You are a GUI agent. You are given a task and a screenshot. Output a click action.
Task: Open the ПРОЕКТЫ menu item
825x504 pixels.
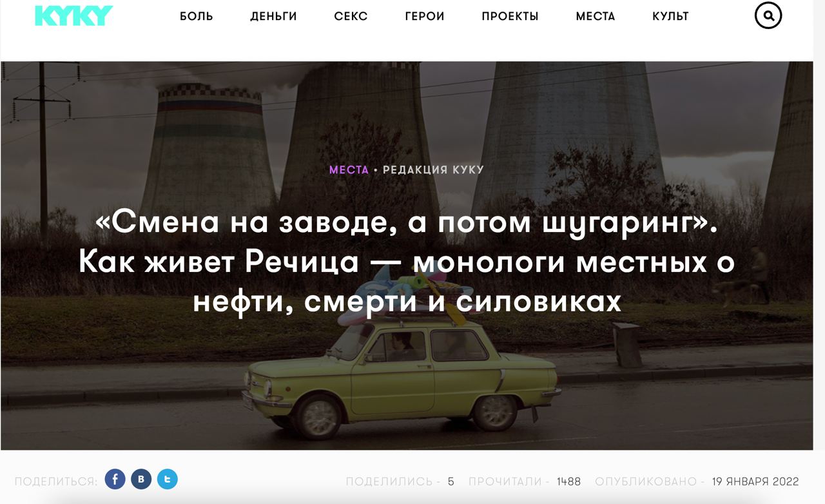tap(510, 16)
